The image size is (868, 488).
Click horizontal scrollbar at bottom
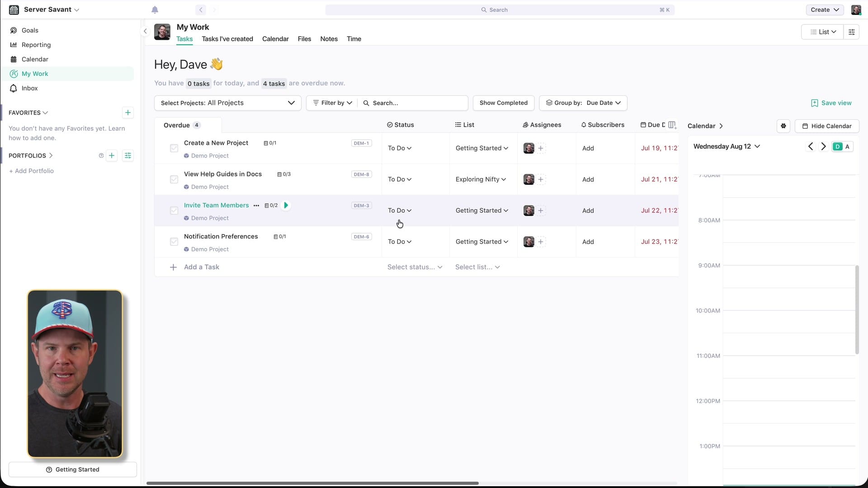pyautogui.click(x=312, y=483)
